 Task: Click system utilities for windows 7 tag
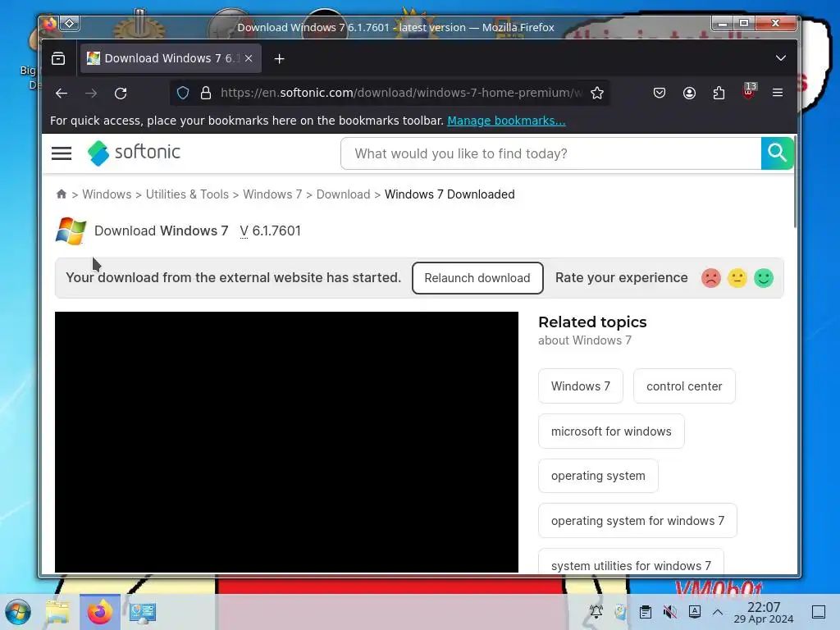click(631, 561)
